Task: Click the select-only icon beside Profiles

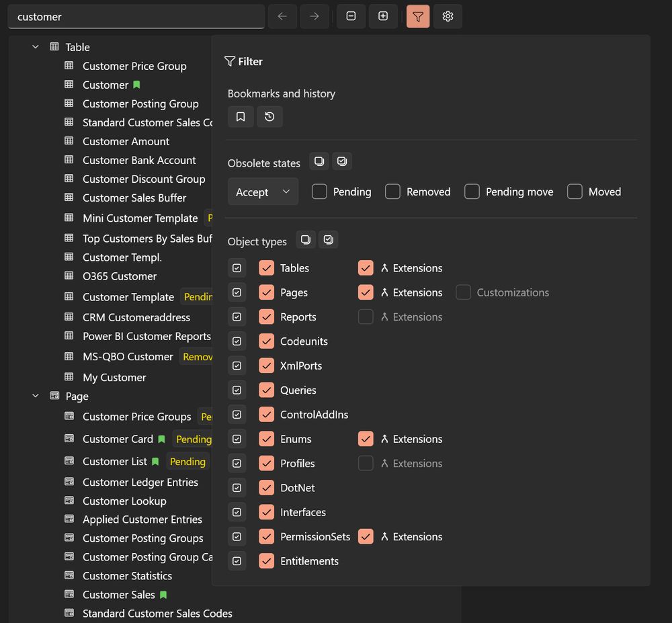Action: tap(237, 464)
